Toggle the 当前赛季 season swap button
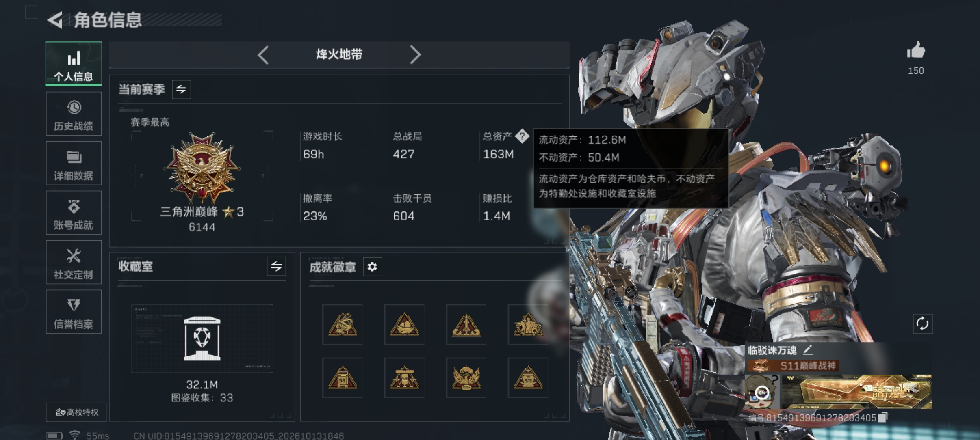Image resolution: width=980 pixels, height=440 pixels. 181,89
